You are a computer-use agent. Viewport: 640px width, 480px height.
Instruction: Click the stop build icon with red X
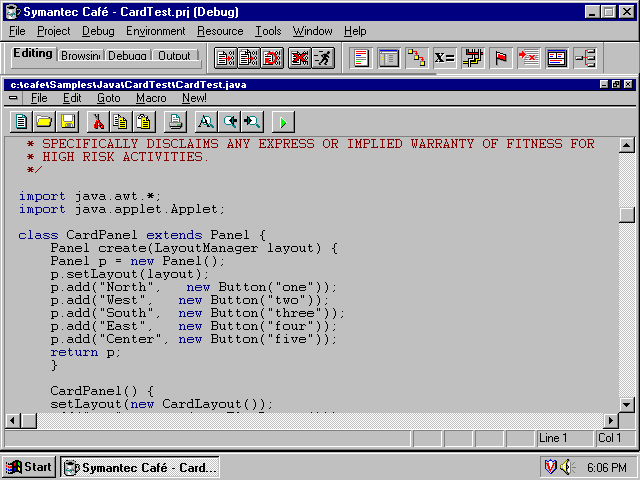coord(299,58)
